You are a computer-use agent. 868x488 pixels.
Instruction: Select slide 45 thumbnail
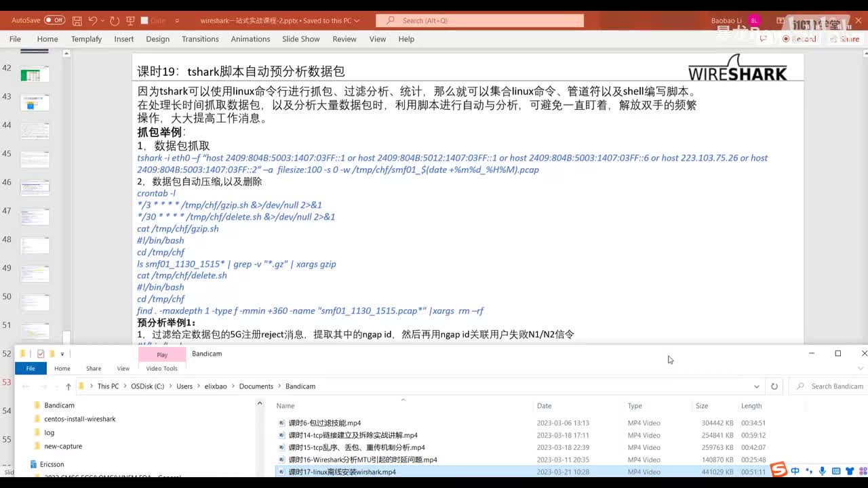(35, 160)
